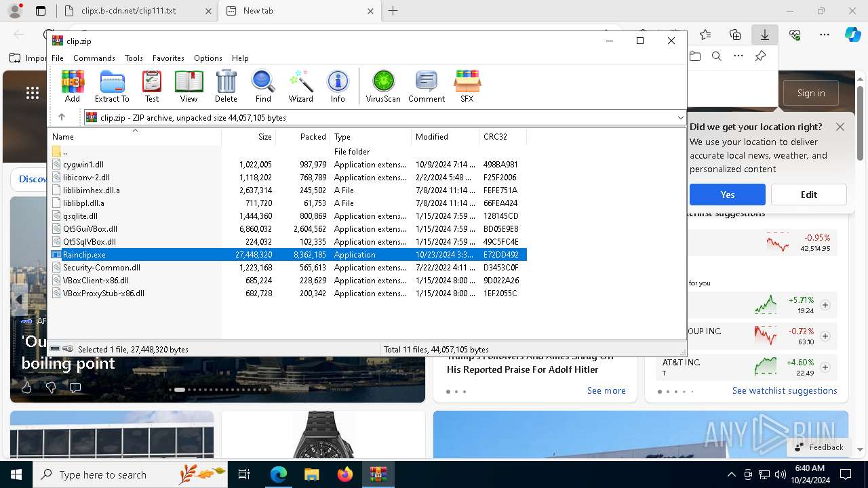This screenshot has height=488, width=868.
Task: Open the Edge Downloads icon
Action: (x=764, y=35)
